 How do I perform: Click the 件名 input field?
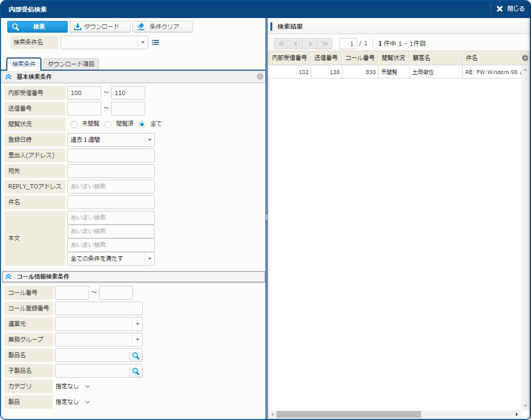click(111, 202)
